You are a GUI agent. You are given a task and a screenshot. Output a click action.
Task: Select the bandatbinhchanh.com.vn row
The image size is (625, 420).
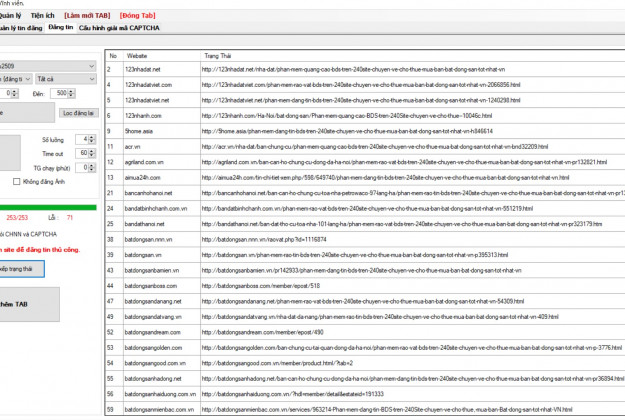(365, 208)
